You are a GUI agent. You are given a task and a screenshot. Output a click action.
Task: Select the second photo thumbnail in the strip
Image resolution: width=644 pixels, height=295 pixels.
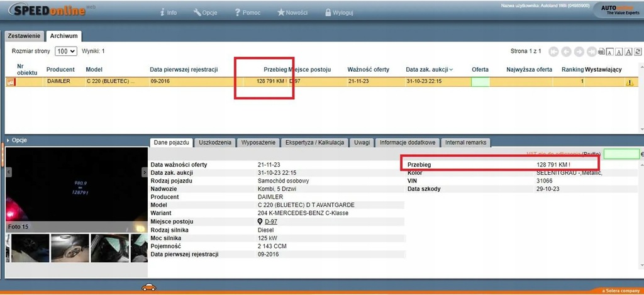[x=69, y=248]
